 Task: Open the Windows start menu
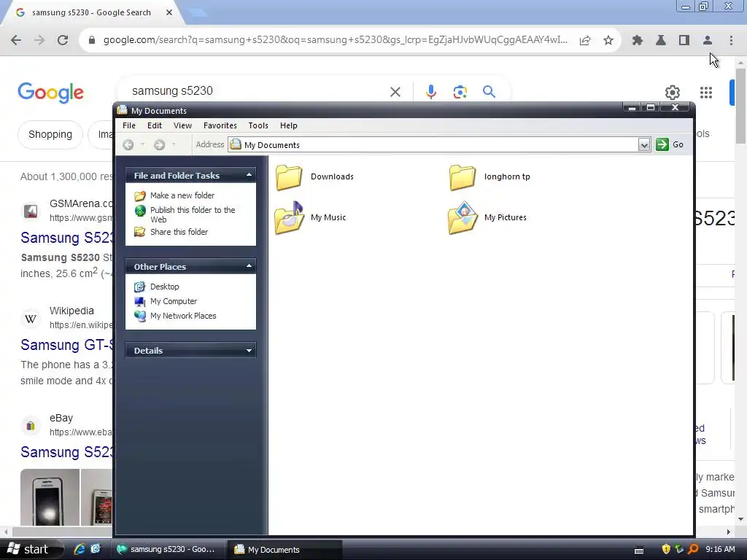point(31,550)
